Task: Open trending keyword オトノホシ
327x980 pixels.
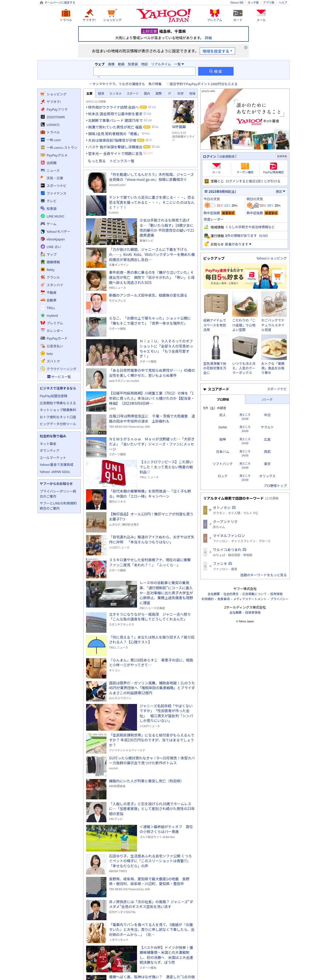Action: pos(222,508)
